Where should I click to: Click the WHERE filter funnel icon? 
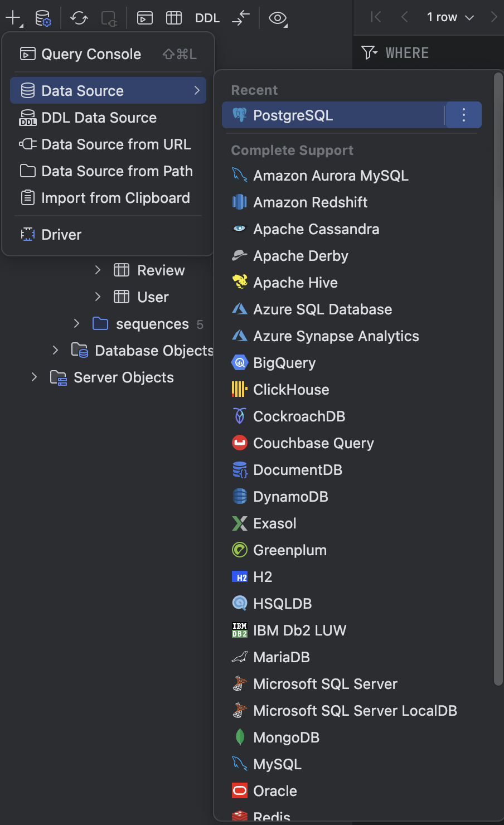[x=369, y=53]
